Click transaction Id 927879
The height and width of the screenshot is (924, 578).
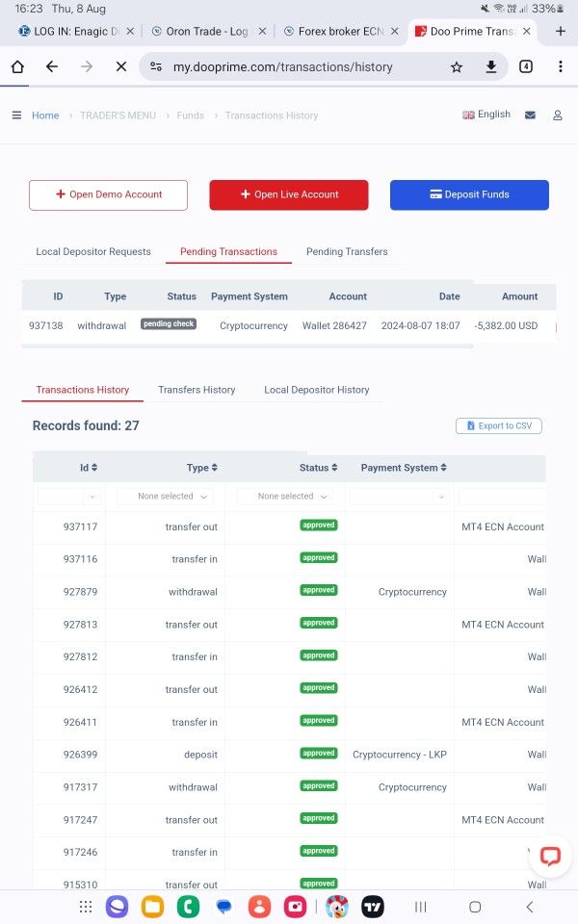80,592
